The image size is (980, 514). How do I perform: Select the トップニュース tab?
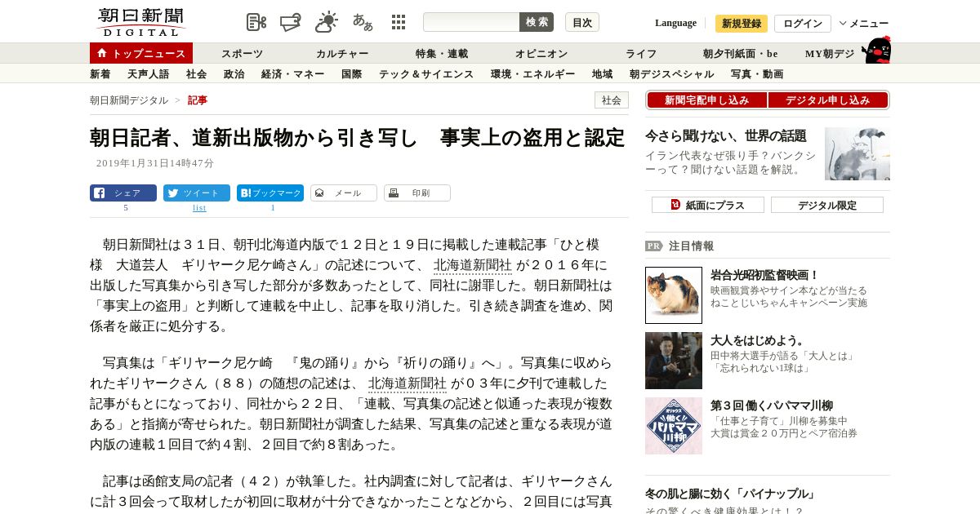tap(141, 53)
